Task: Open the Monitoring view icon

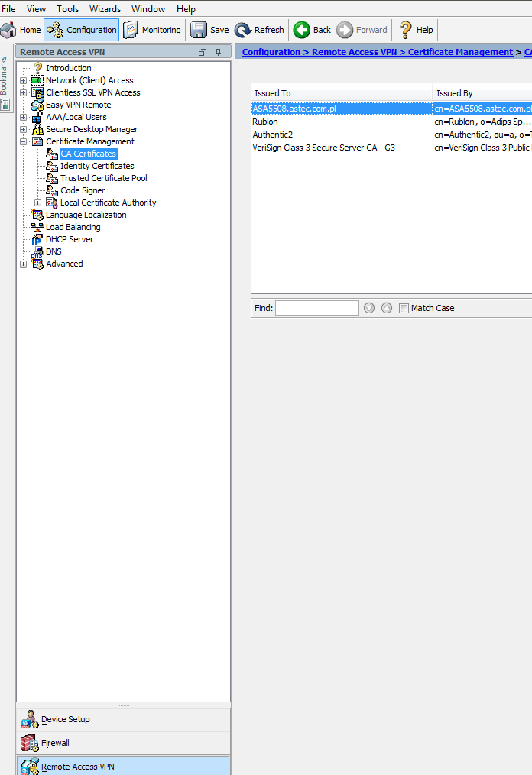Action: click(x=131, y=30)
